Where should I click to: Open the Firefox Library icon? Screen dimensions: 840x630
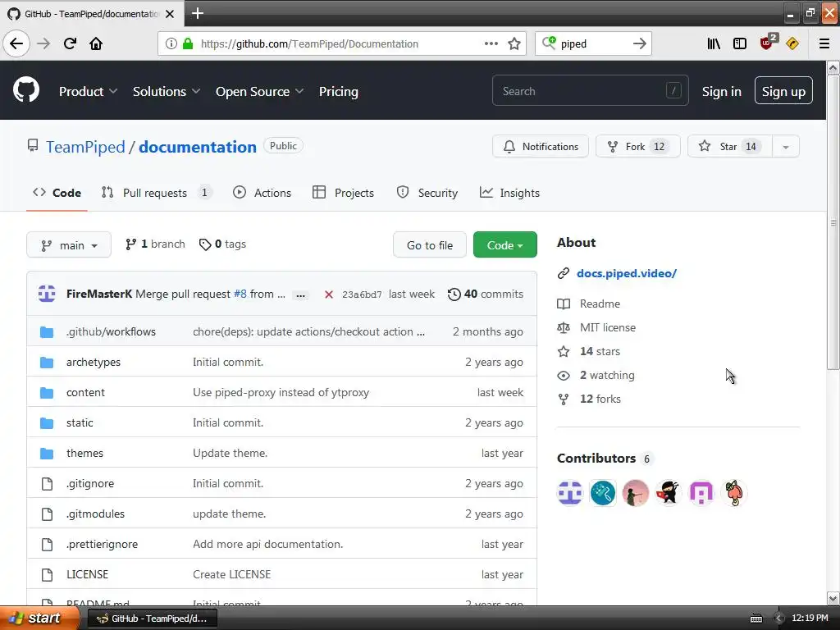[714, 44]
